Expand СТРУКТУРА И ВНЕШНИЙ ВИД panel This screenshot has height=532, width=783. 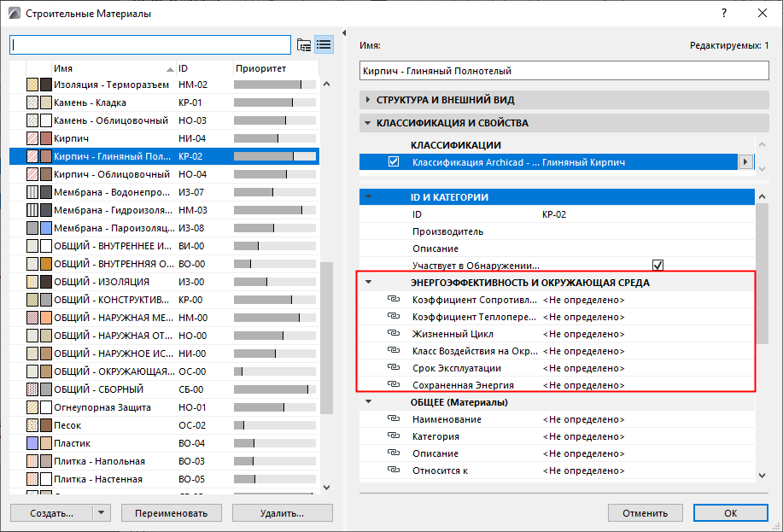(x=368, y=100)
